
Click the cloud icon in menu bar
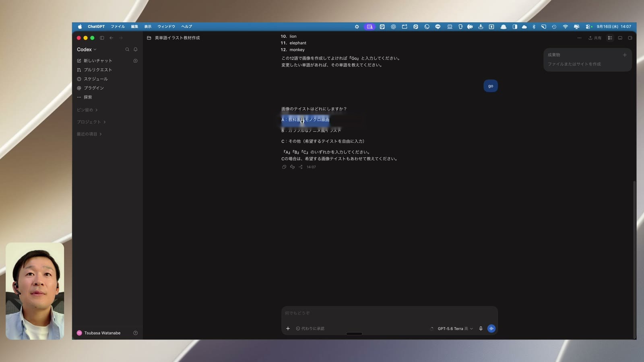tap(524, 27)
